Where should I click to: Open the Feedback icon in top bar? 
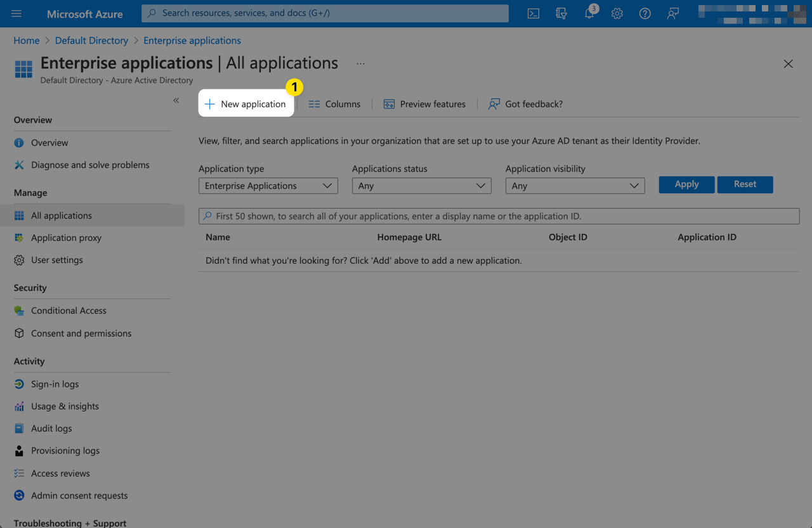pyautogui.click(x=673, y=13)
